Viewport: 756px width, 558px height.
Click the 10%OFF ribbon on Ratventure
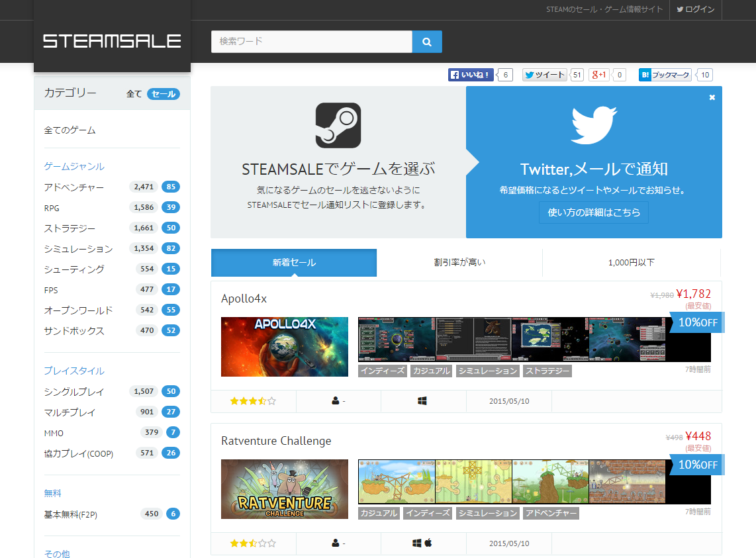pos(697,465)
